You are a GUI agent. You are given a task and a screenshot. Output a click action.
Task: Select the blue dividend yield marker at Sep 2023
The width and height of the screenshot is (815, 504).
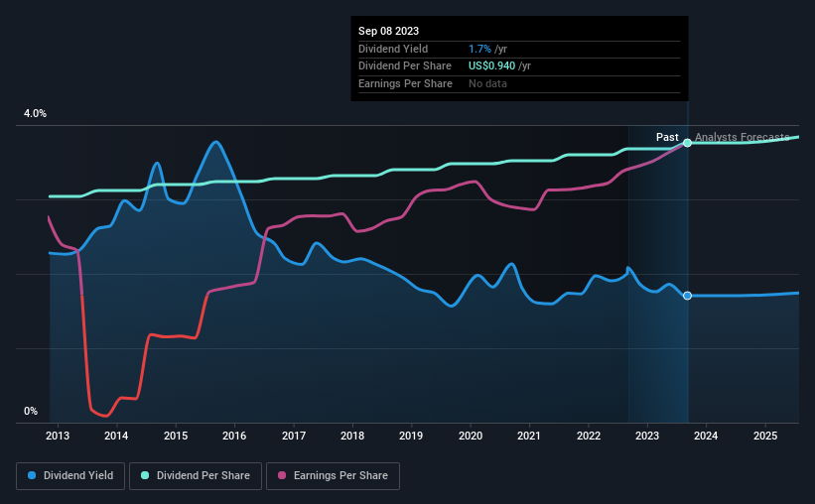(687, 296)
